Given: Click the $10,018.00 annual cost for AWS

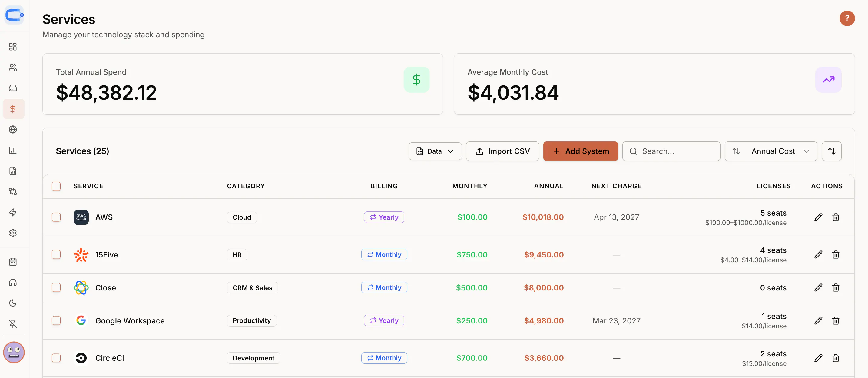Looking at the screenshot, I should click(543, 217).
